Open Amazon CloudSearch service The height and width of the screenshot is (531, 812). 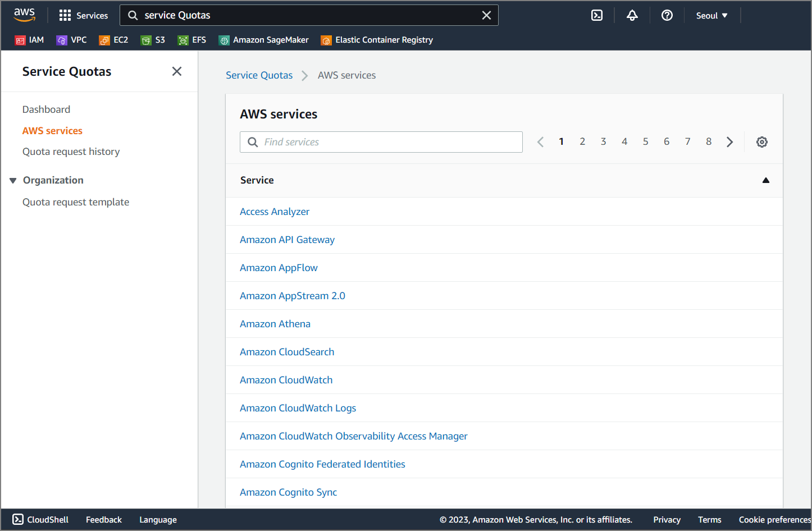pyautogui.click(x=287, y=352)
